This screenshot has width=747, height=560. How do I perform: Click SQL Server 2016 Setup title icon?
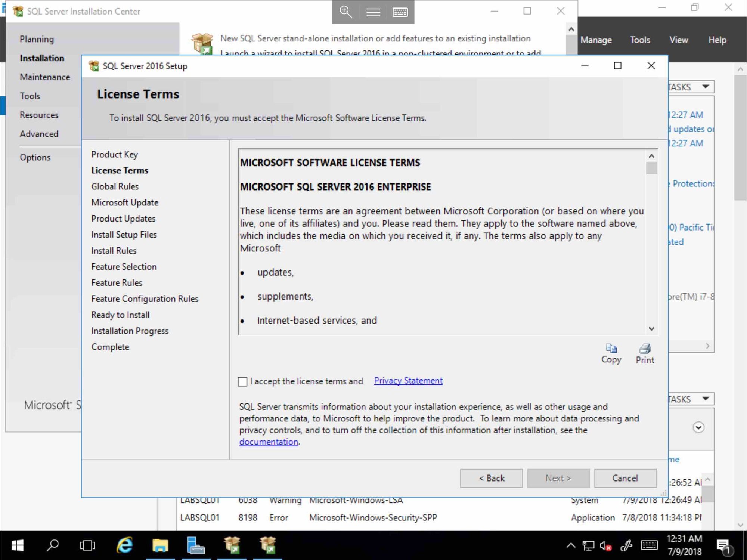point(94,66)
